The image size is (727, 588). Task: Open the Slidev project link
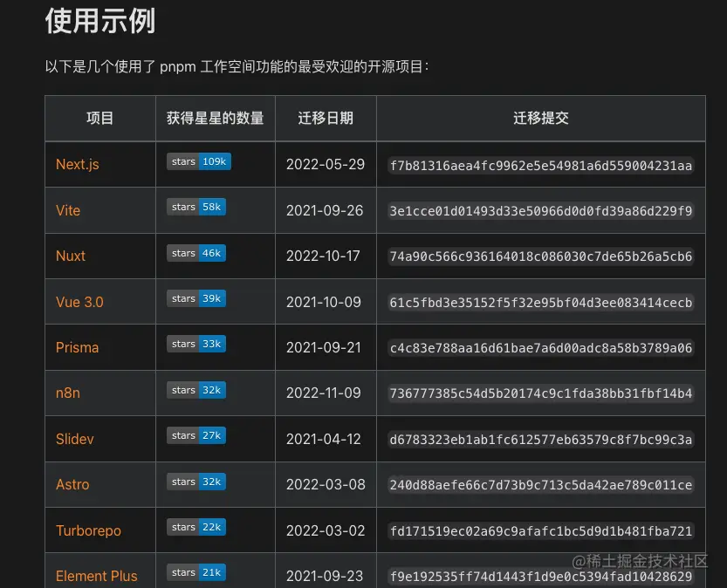tap(75, 439)
